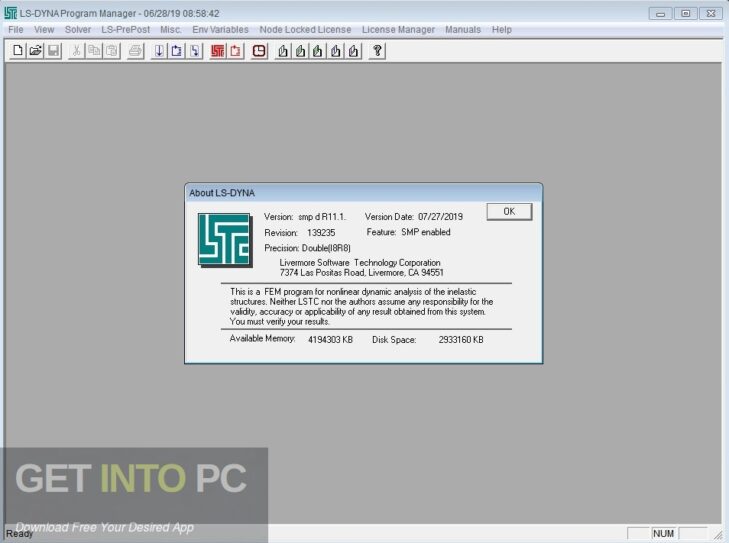729x543 pixels.
Task: Click the disk space value 2933160 KB
Action: pyautogui.click(x=461, y=340)
